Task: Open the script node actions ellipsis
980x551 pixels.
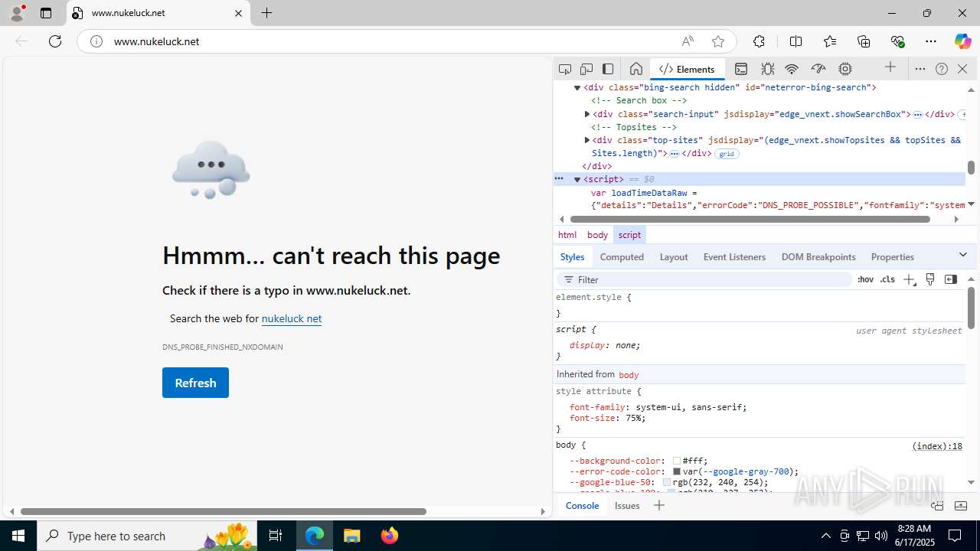Action: (x=559, y=178)
